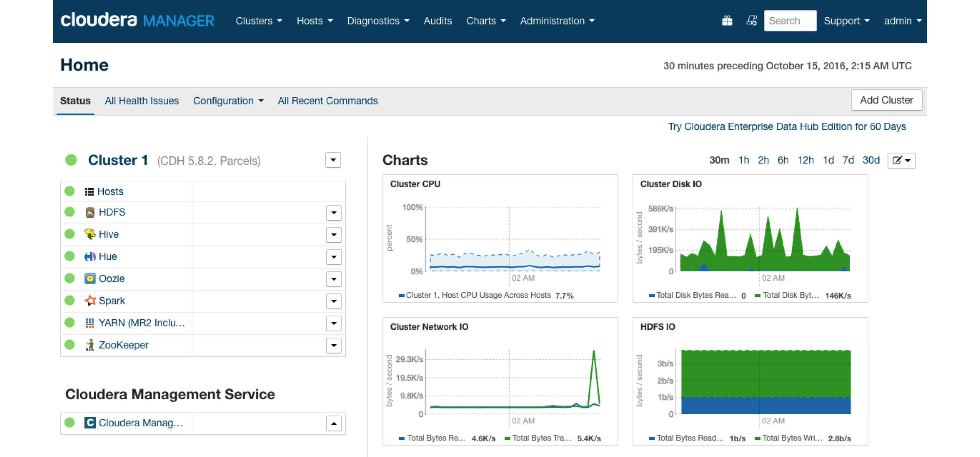Open the Spark actions dropdown
The width and height of the screenshot is (980, 457).
coord(334,301)
